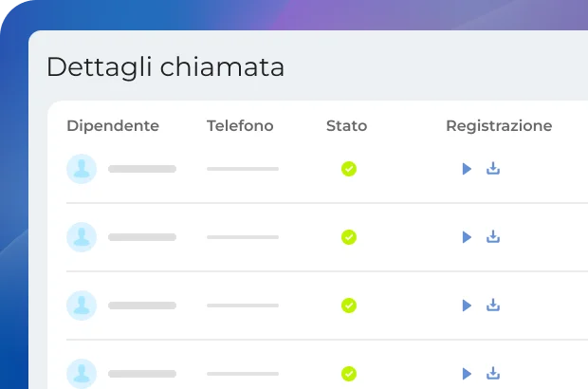Select the second employee's avatar
Screen dimensions: 588x389
(x=82, y=237)
